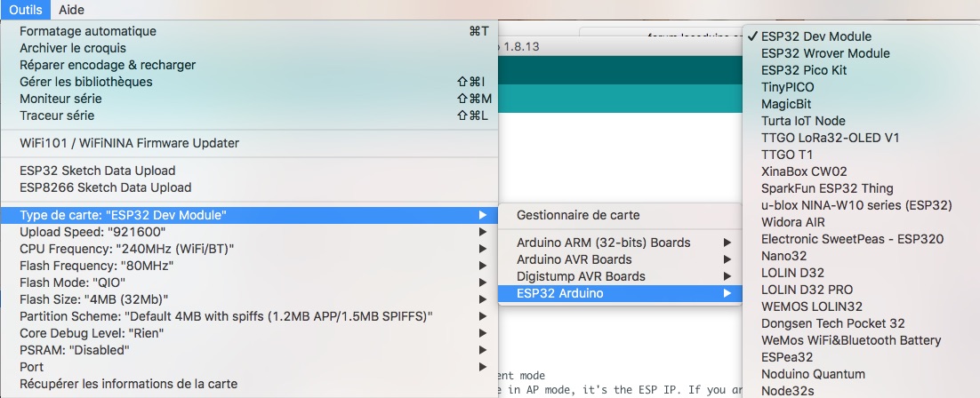The width and height of the screenshot is (980, 398).
Task: Select MagicBit board
Action: click(x=861, y=104)
